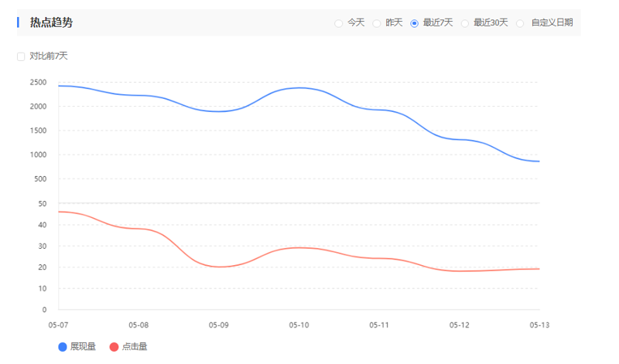The image size is (619, 364).
Task: Switch the range to 最近30天
Action: click(x=465, y=23)
